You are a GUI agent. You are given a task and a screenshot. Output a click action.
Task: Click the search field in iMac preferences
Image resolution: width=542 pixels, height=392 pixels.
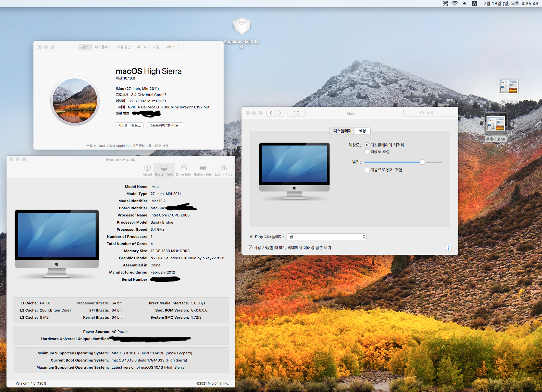pyautogui.click(x=430, y=113)
